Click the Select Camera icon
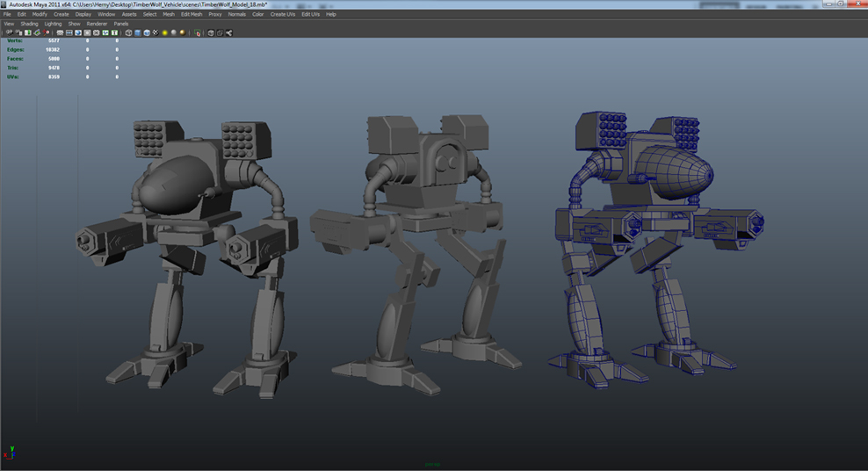The image size is (868, 471). [x=9, y=33]
